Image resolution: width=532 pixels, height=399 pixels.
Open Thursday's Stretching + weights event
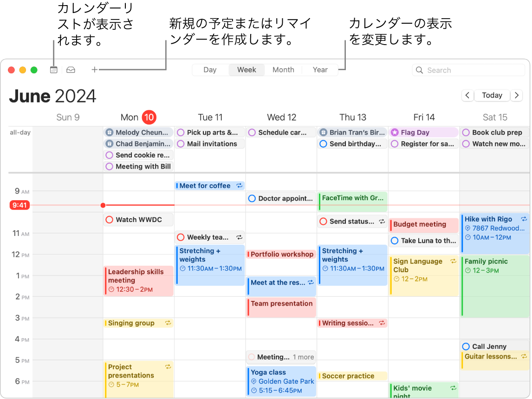pyautogui.click(x=352, y=265)
